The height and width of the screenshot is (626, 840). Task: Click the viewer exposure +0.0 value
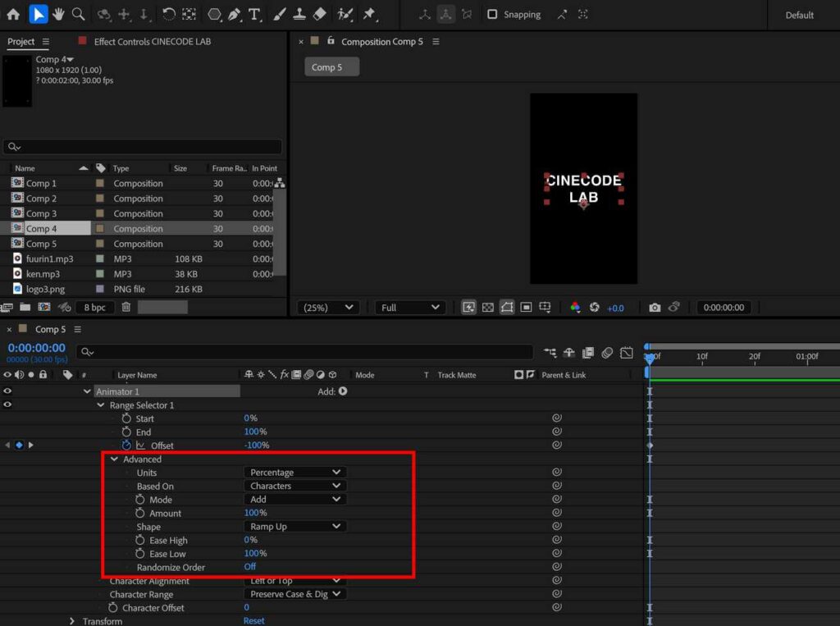pos(615,308)
